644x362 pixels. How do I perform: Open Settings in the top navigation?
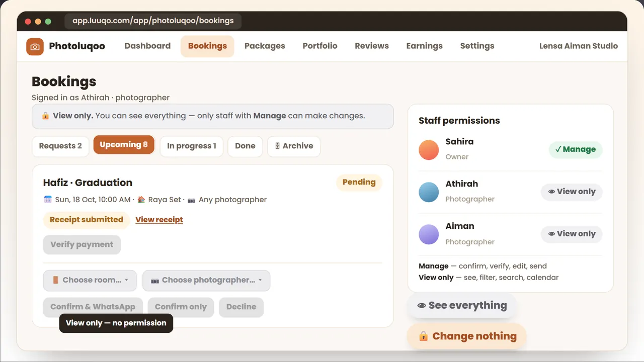[477, 46]
